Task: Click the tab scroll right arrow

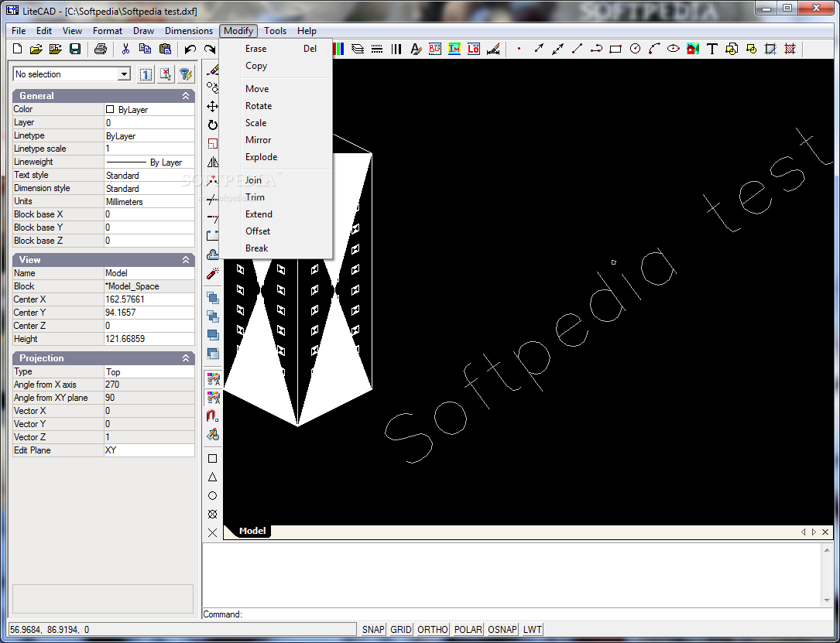Action: tap(814, 532)
